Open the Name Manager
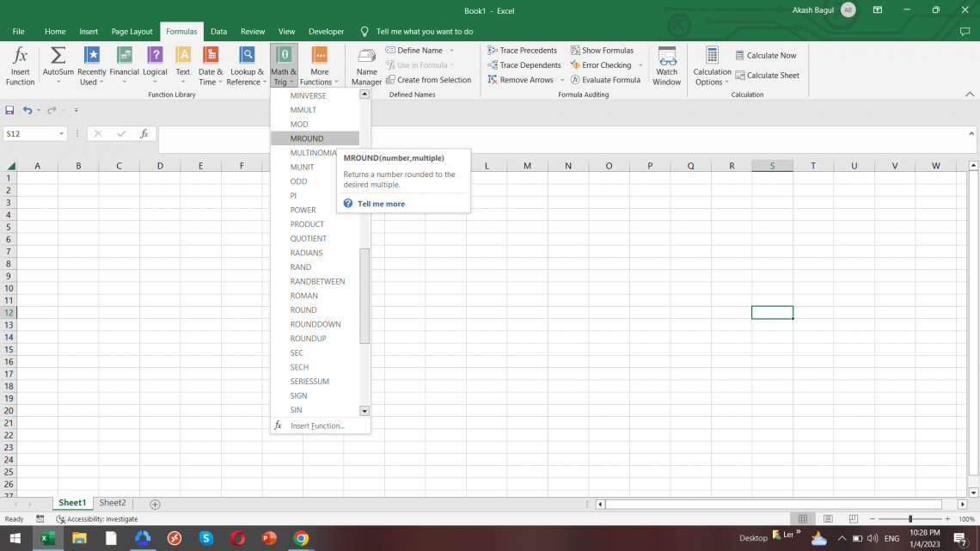Screen dimensions: 980x551 coord(366,65)
